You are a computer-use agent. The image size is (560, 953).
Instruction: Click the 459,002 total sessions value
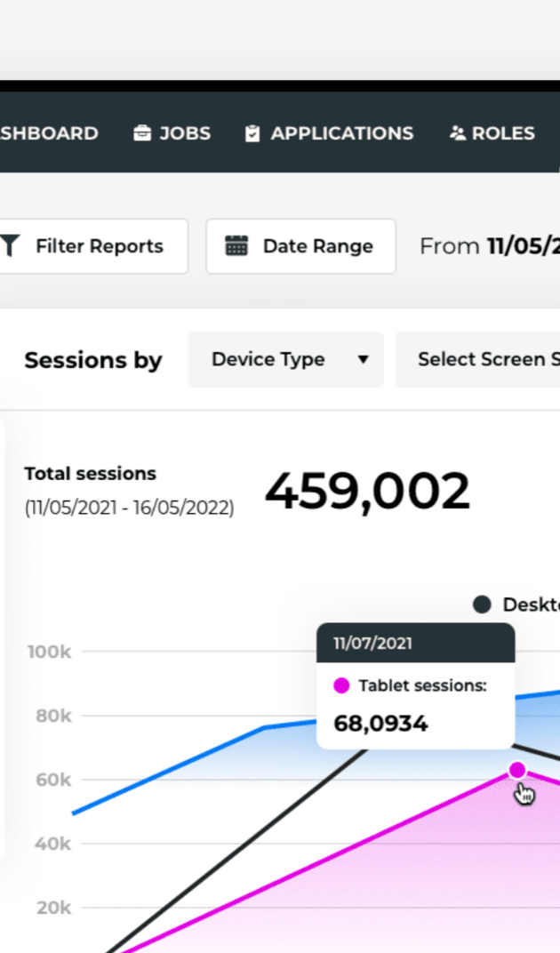368,491
